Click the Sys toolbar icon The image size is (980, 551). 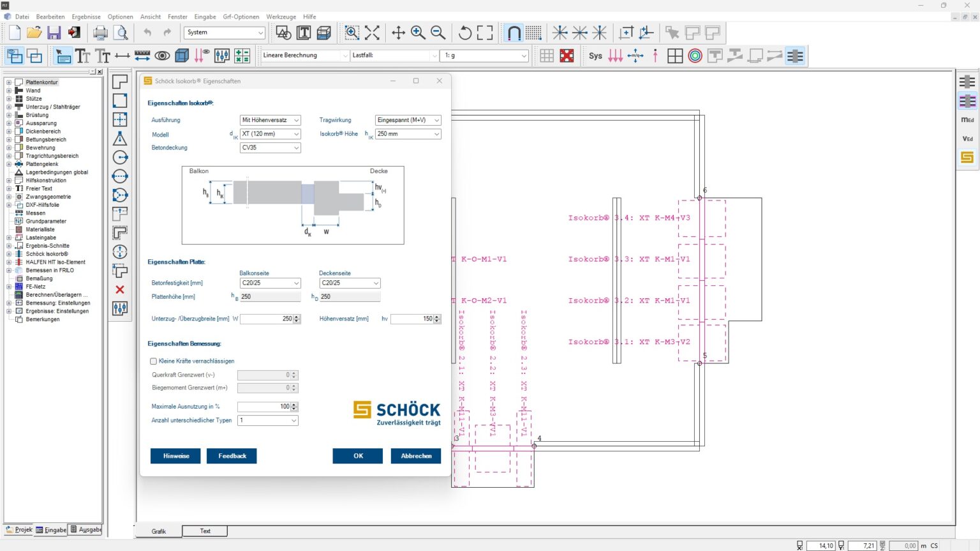[x=595, y=56]
